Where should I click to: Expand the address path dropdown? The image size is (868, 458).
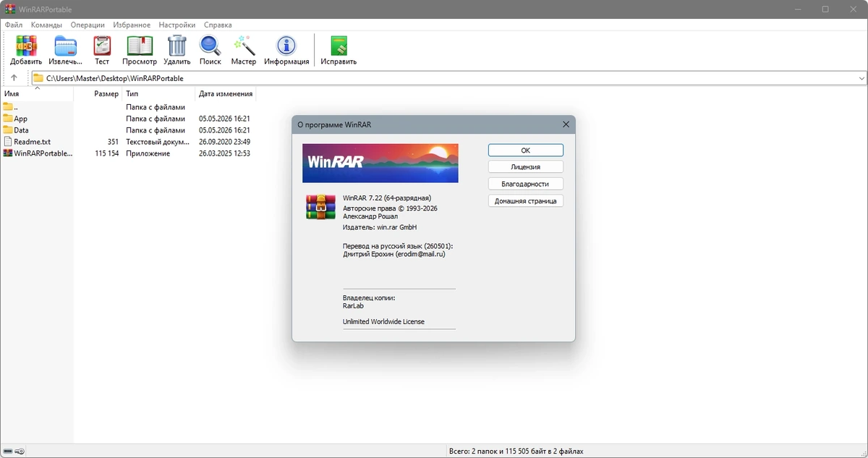pyautogui.click(x=861, y=78)
